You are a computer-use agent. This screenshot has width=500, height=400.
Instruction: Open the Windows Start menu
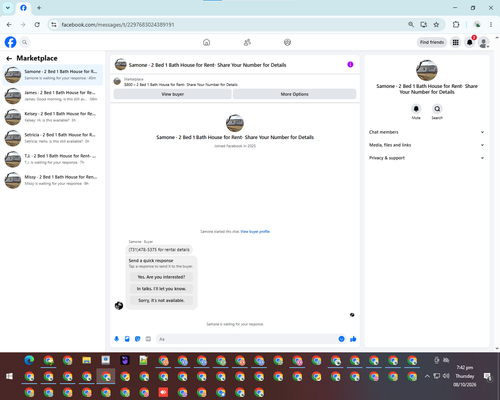click(x=9, y=376)
